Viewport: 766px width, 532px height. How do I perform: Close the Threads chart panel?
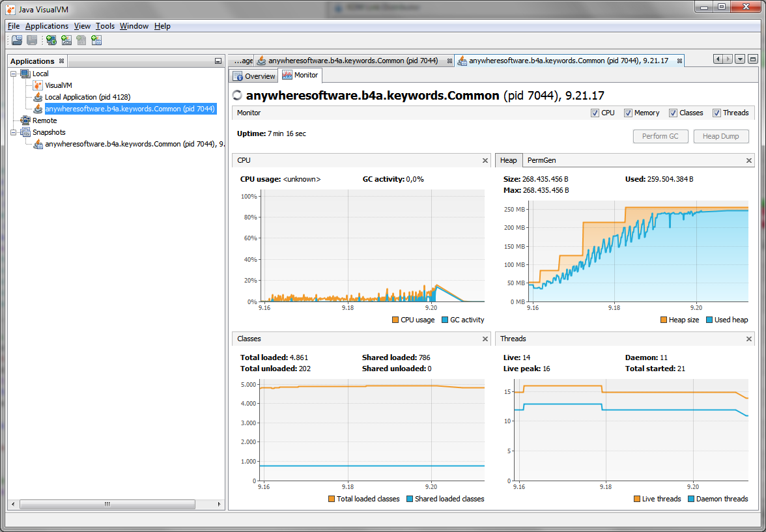click(x=749, y=339)
